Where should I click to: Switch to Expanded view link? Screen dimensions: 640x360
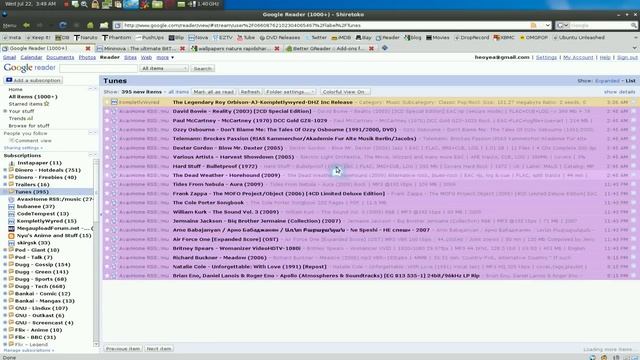click(x=607, y=81)
